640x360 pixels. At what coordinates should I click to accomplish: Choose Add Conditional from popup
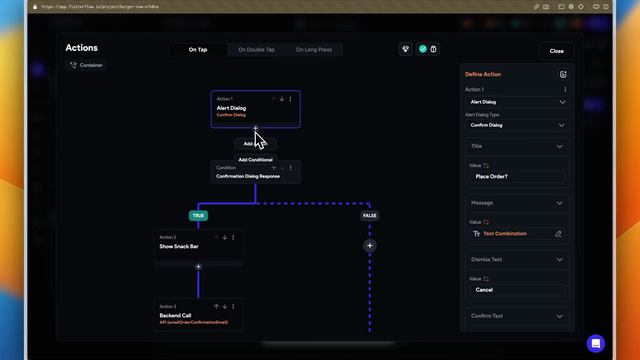[256, 160]
